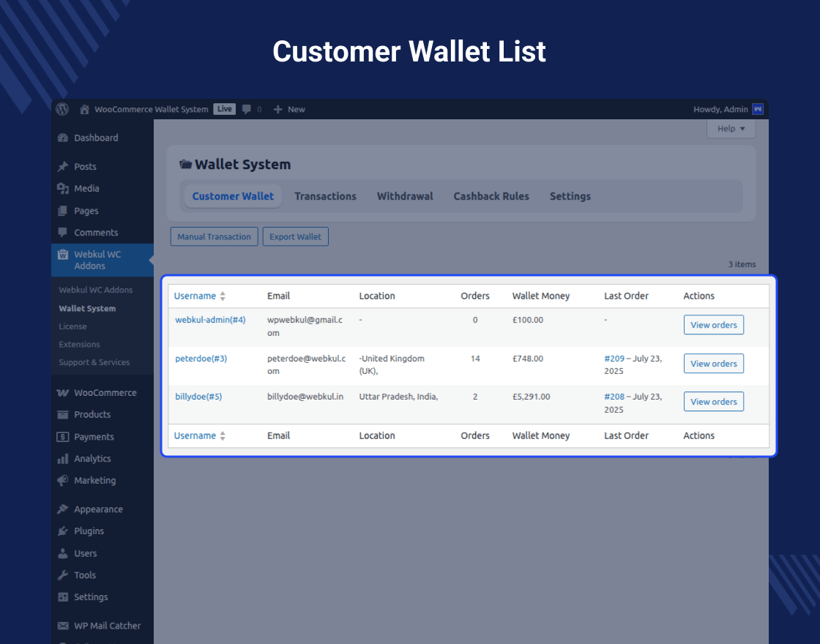The width and height of the screenshot is (820, 644).
Task: Click the Appearance brush icon
Action: [x=63, y=509]
